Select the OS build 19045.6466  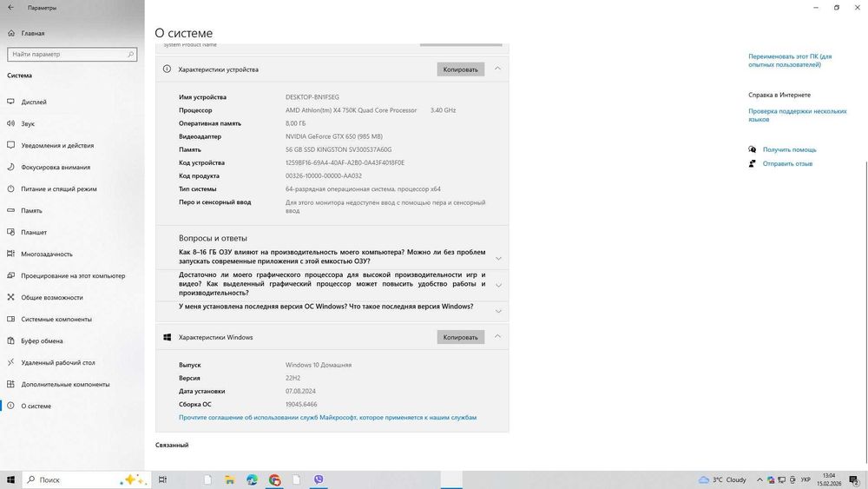pyautogui.click(x=301, y=404)
